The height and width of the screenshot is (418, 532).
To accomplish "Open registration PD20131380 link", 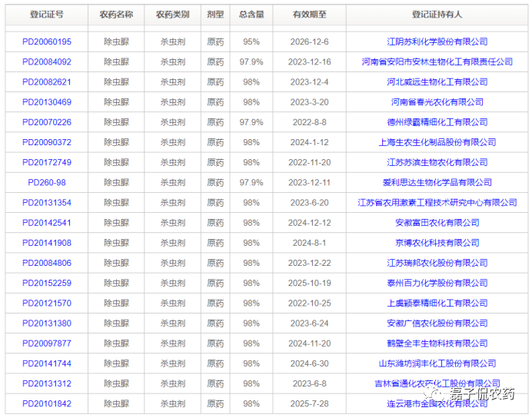I will pos(47,323).
